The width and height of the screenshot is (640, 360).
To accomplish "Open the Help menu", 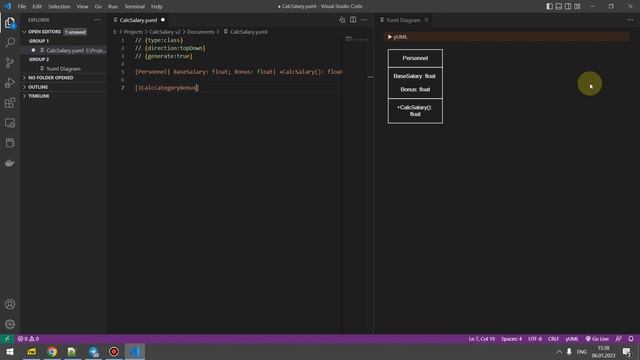I will pyautogui.click(x=157, y=6).
